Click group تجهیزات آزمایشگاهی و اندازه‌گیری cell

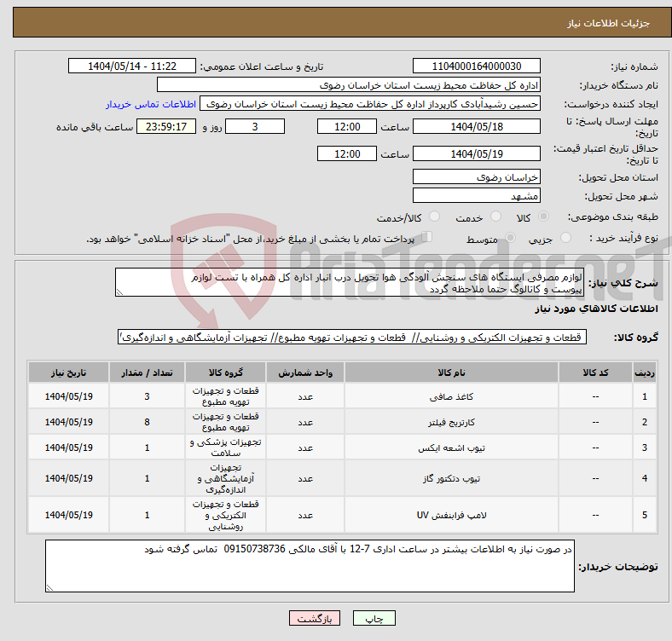click(x=225, y=478)
